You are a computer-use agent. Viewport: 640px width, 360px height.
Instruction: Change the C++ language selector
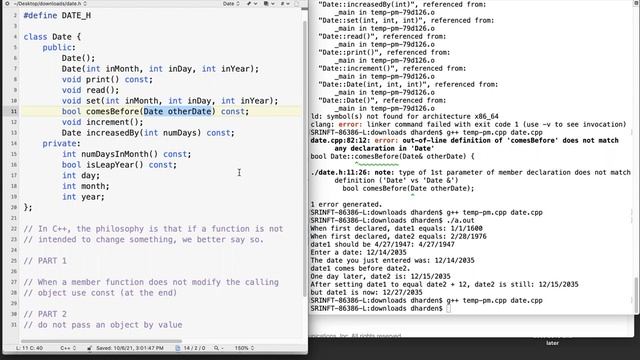click(68, 348)
